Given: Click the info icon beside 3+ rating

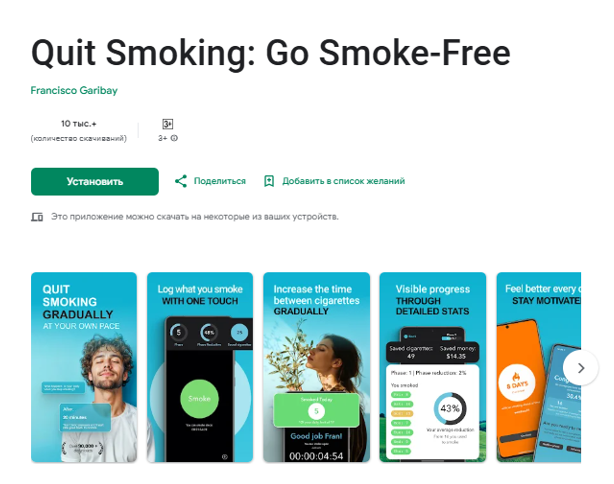Looking at the screenshot, I should [174, 138].
